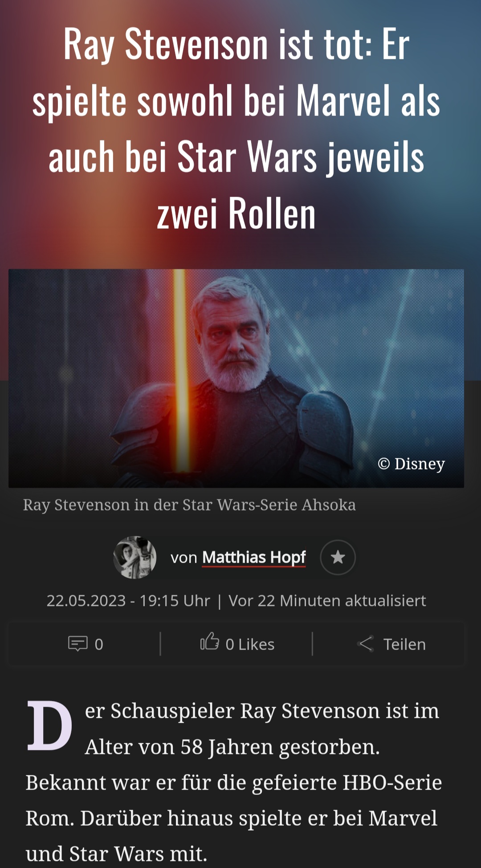Follow the author with the star button
Image resolution: width=481 pixels, height=868 pixels.
pyautogui.click(x=338, y=557)
